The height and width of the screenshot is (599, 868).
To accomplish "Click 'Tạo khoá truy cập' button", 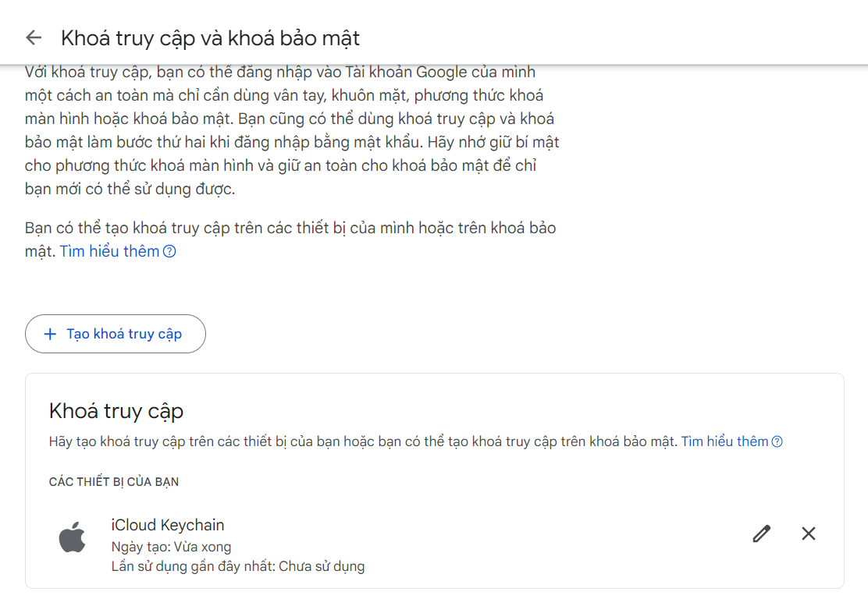I will tap(116, 334).
